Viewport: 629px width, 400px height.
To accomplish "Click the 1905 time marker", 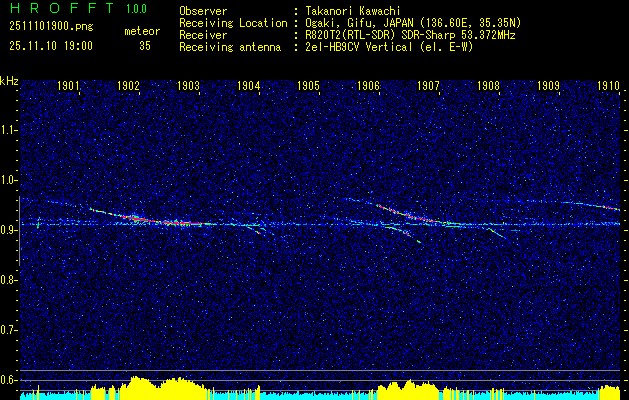I will (308, 85).
